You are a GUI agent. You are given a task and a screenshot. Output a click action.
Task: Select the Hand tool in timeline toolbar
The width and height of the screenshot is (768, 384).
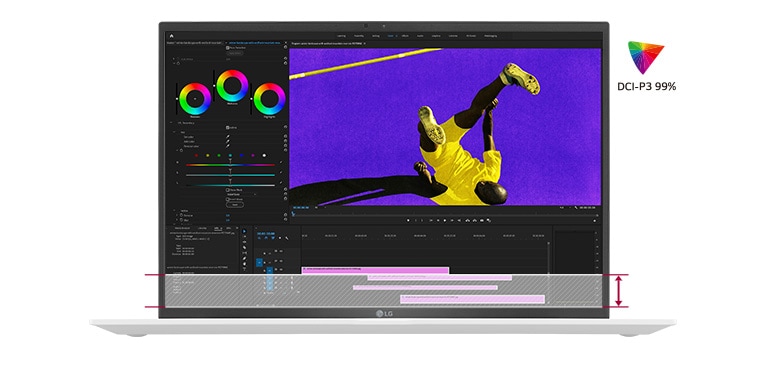pyautogui.click(x=244, y=264)
